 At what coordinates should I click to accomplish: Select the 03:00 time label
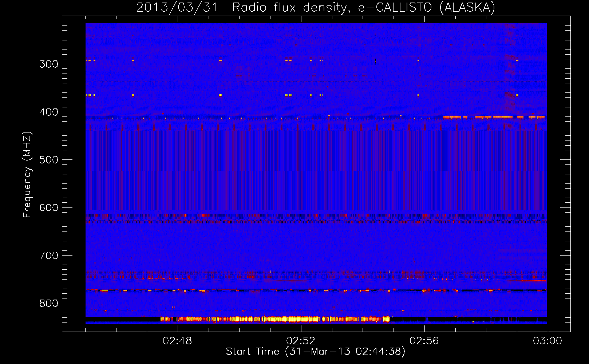coord(547,341)
